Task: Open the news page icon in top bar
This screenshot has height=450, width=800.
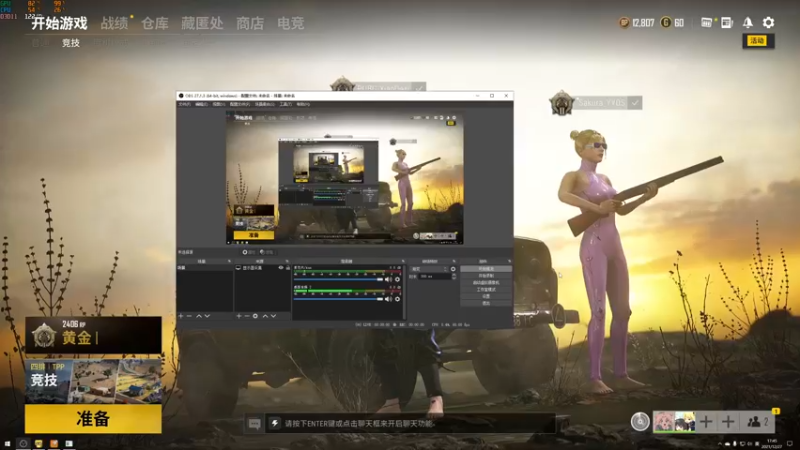Action: point(727,22)
